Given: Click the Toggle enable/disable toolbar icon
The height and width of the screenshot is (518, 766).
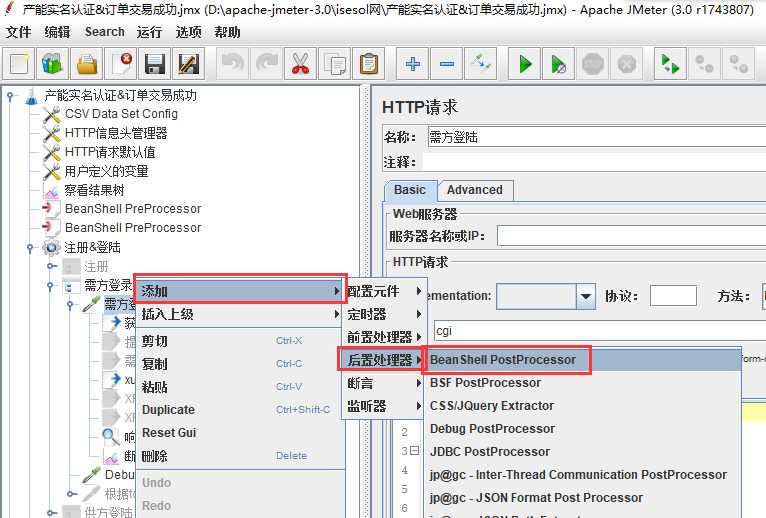Looking at the screenshot, I should point(480,64).
